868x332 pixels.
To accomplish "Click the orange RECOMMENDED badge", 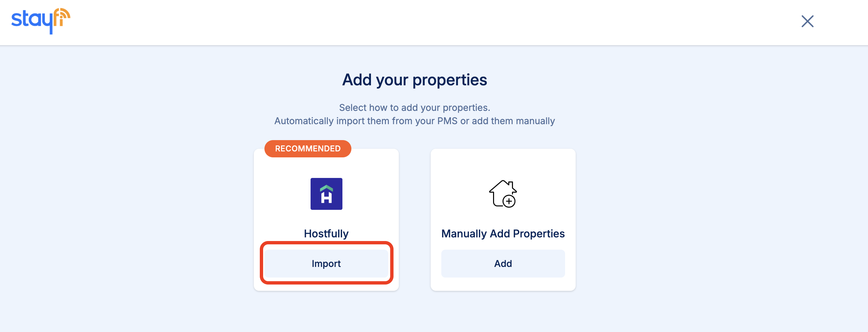I will coord(307,149).
